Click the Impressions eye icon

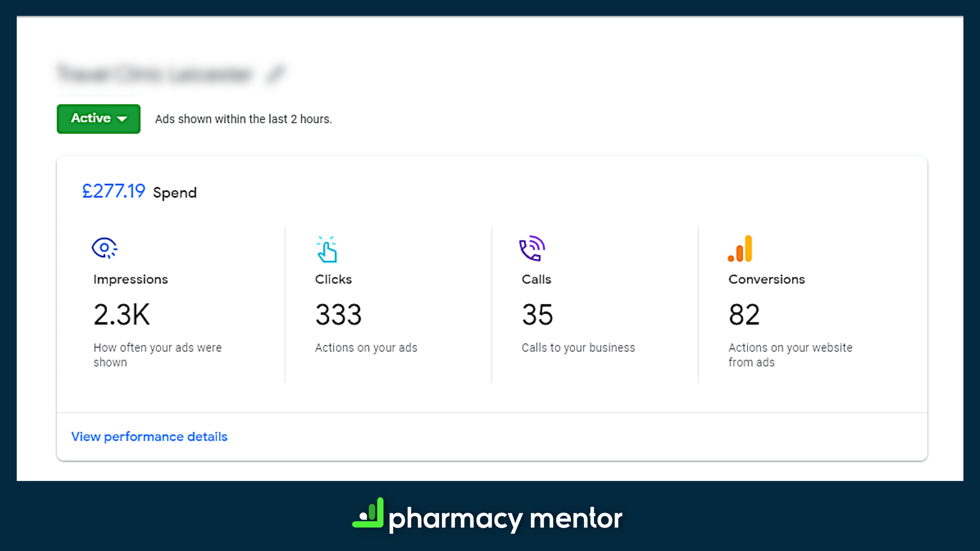pos(104,248)
